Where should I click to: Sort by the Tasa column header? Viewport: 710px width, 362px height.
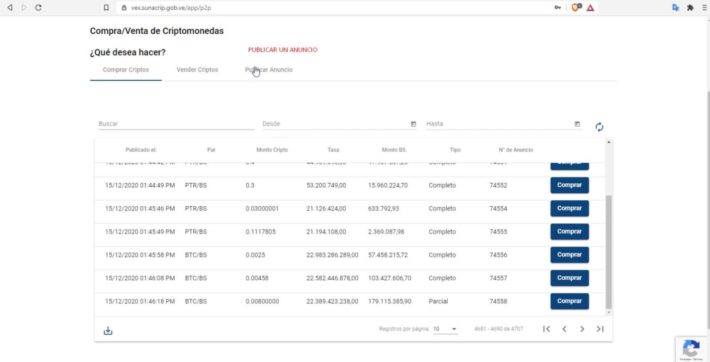333,150
